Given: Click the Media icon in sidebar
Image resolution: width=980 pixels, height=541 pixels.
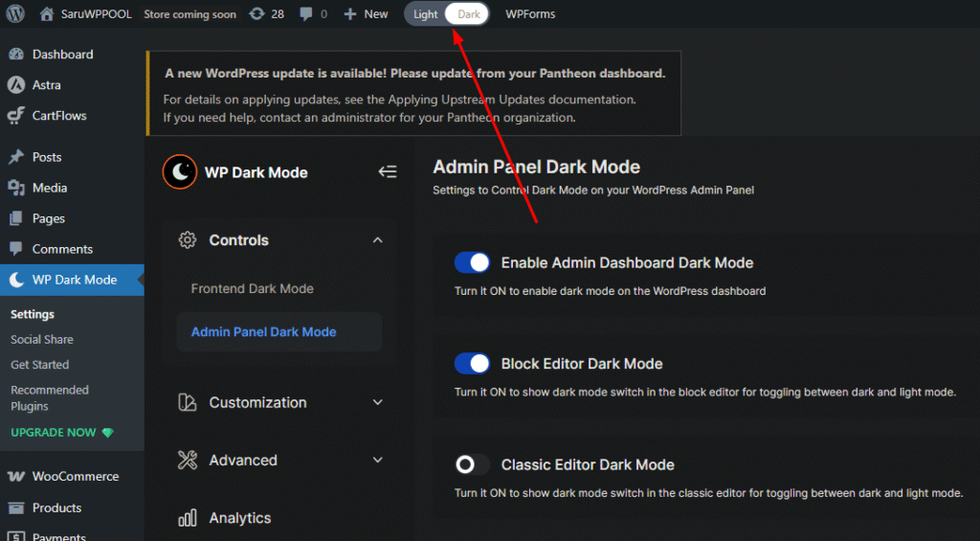Looking at the screenshot, I should point(16,188).
